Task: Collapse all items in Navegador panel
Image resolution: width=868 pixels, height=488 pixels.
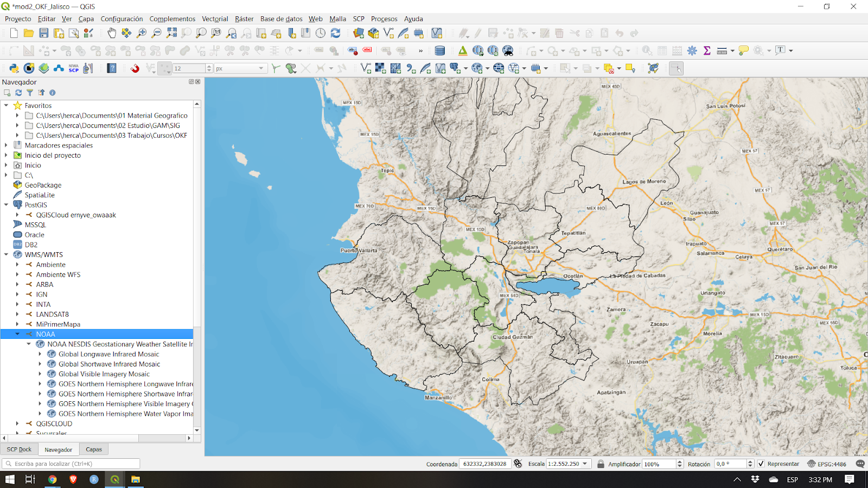Action: point(41,93)
